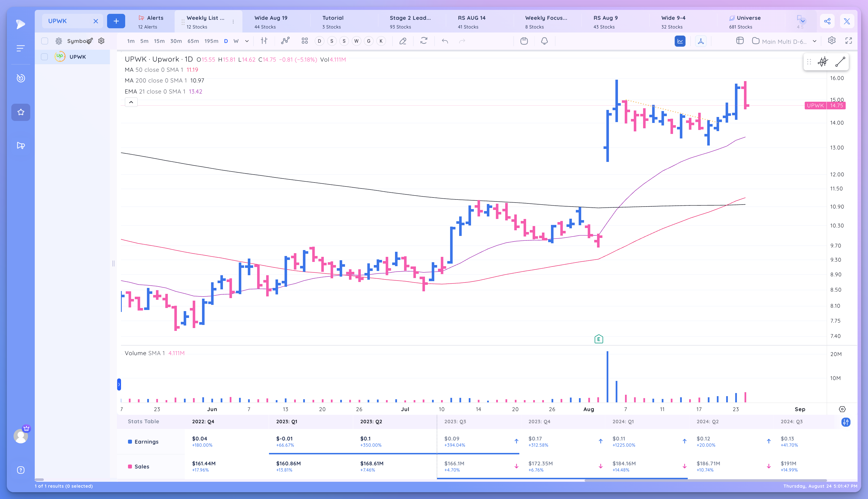Click the EMA 21 indicator legend
Image resolution: width=868 pixels, height=499 pixels.
163,92
